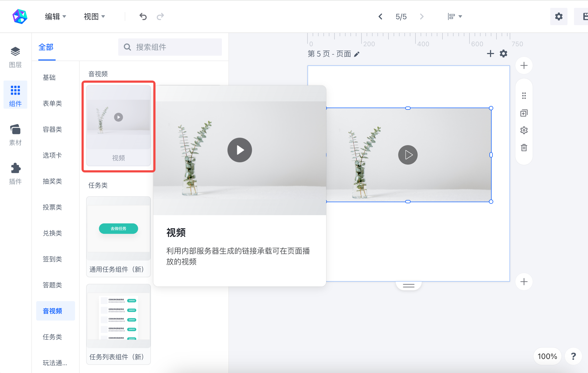Click the undo arrow in the toolbar
Screen dimensions: 588x373
tap(143, 17)
